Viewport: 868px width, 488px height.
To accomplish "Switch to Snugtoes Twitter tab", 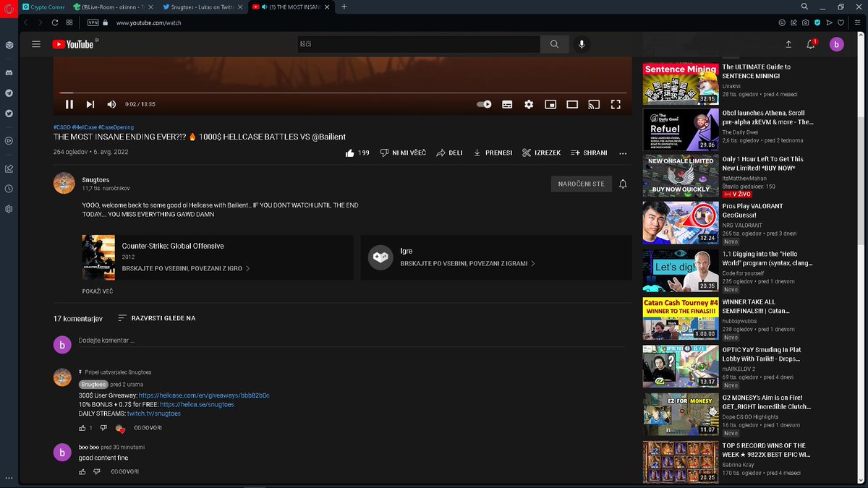I will point(203,7).
